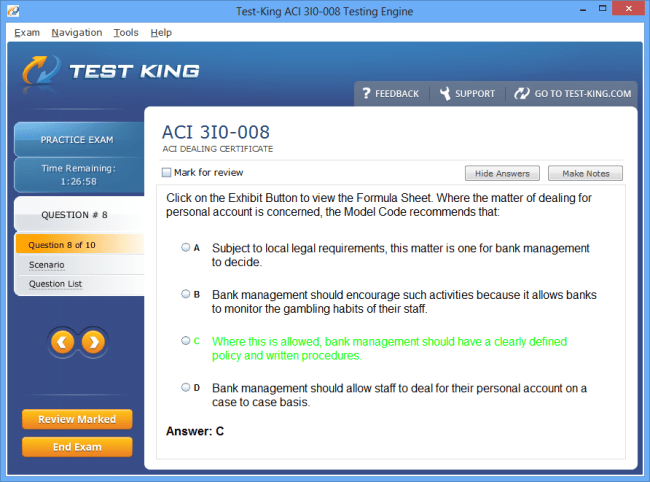Click the Time Remaining 1:26:58 display
650x482 pixels.
[79, 175]
